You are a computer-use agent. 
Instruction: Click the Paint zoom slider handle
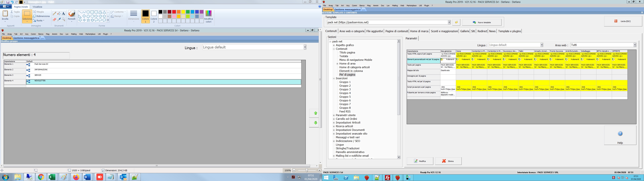[307, 170]
